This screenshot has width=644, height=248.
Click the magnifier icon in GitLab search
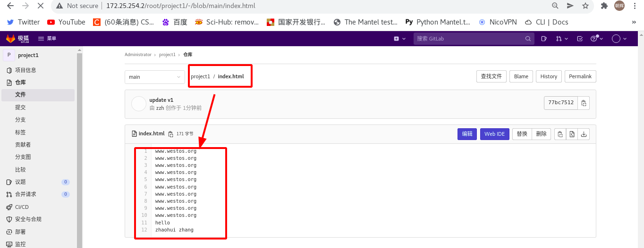coord(528,39)
